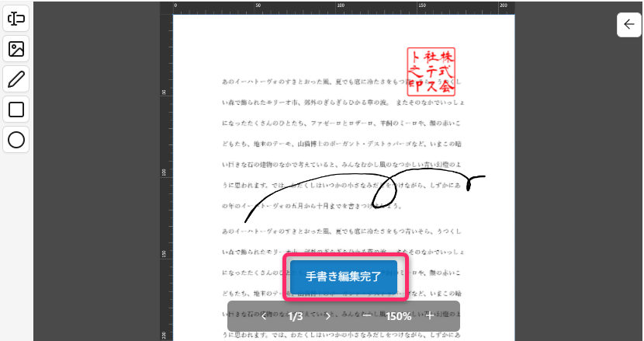Click the back arrow button
Image resolution: width=644 pixels, height=341 pixels.
(628, 25)
